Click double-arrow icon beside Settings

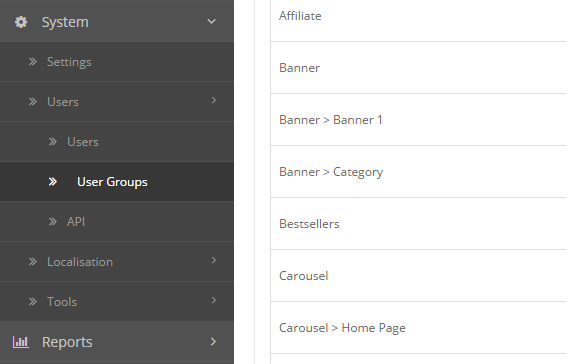coord(33,62)
